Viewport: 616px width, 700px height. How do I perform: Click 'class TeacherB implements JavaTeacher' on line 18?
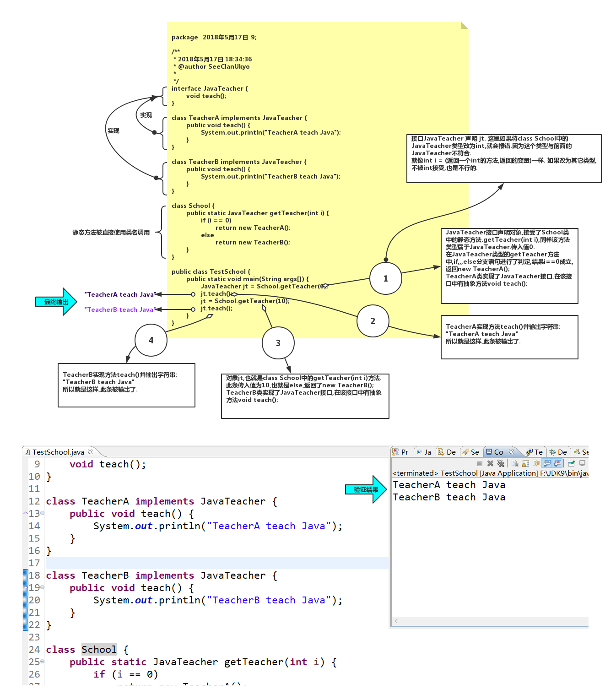pos(156,575)
